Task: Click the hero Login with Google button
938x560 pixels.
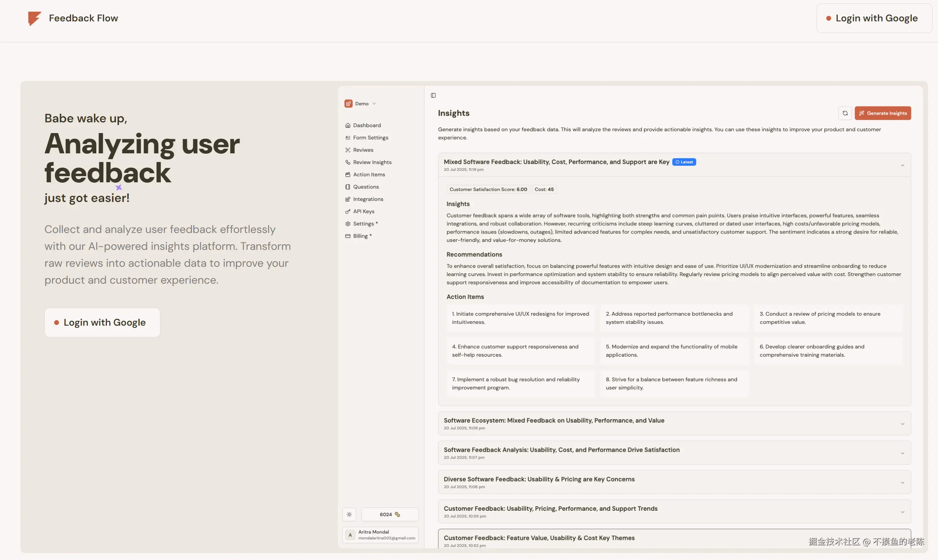Action: click(x=102, y=322)
